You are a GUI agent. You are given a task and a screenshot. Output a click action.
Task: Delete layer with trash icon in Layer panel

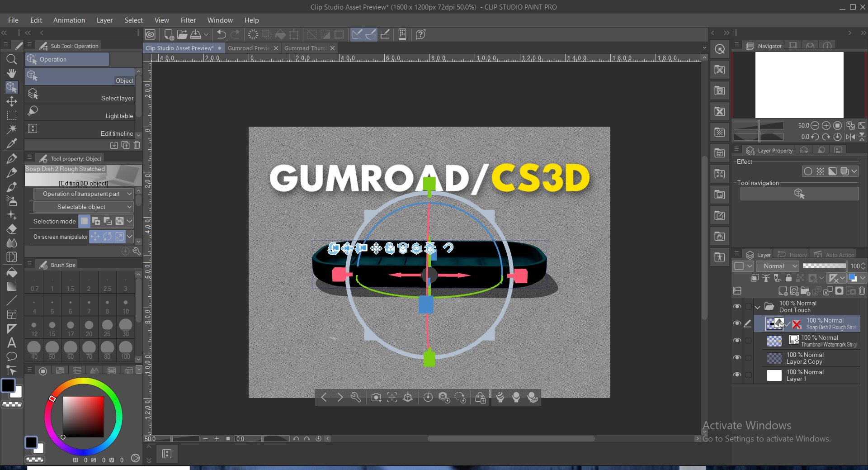pyautogui.click(x=862, y=291)
